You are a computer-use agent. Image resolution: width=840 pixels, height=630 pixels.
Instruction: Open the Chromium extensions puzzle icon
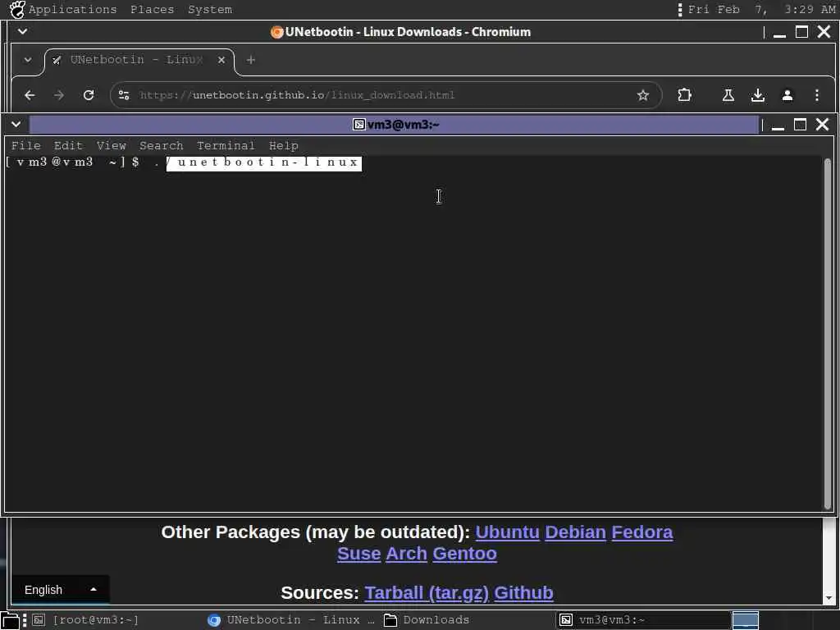684,95
